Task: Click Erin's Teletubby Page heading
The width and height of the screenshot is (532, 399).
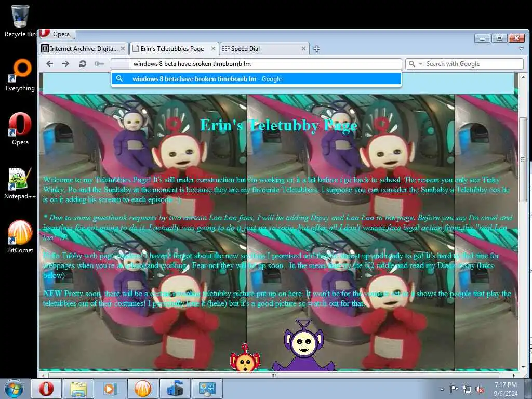Action: [x=278, y=126]
